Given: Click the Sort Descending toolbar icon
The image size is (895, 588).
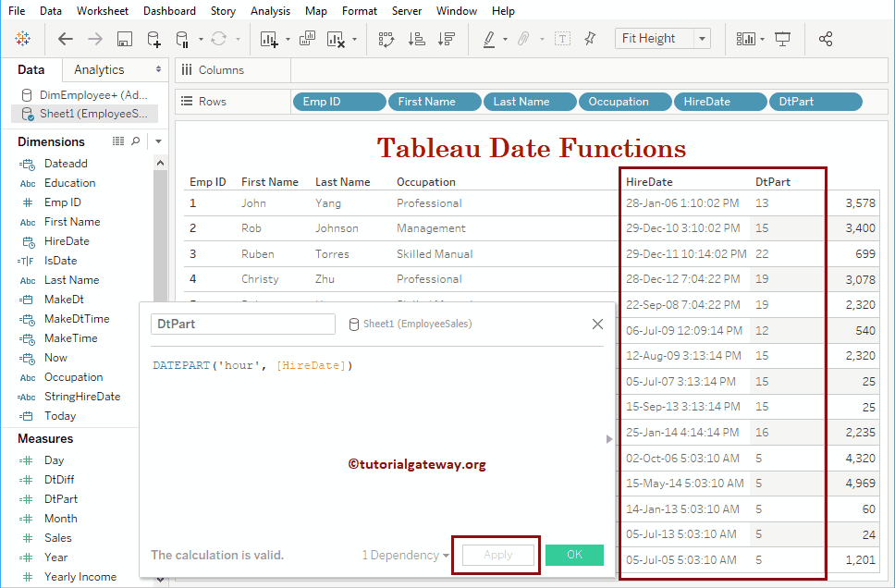Looking at the screenshot, I should tap(446, 39).
